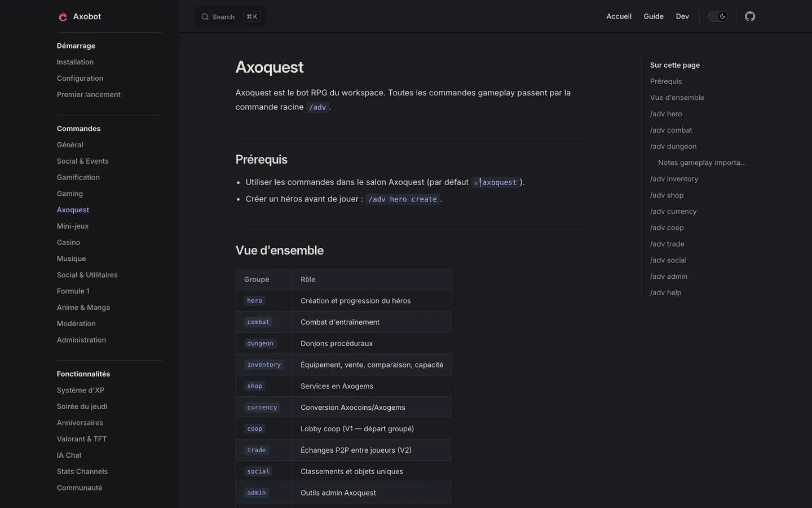The width and height of the screenshot is (812, 508).
Task: Click the hero code cell in table
Action: (x=255, y=301)
